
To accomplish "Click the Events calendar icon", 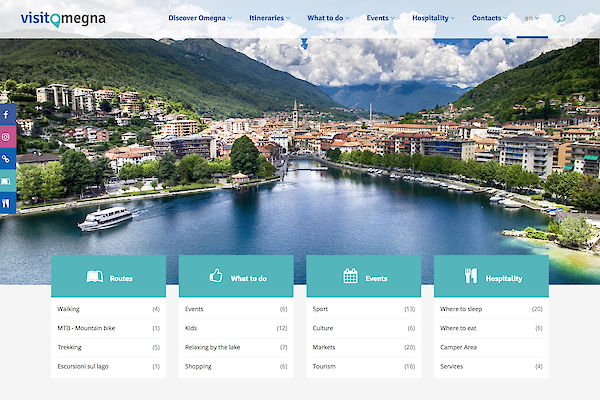I will pyautogui.click(x=350, y=277).
